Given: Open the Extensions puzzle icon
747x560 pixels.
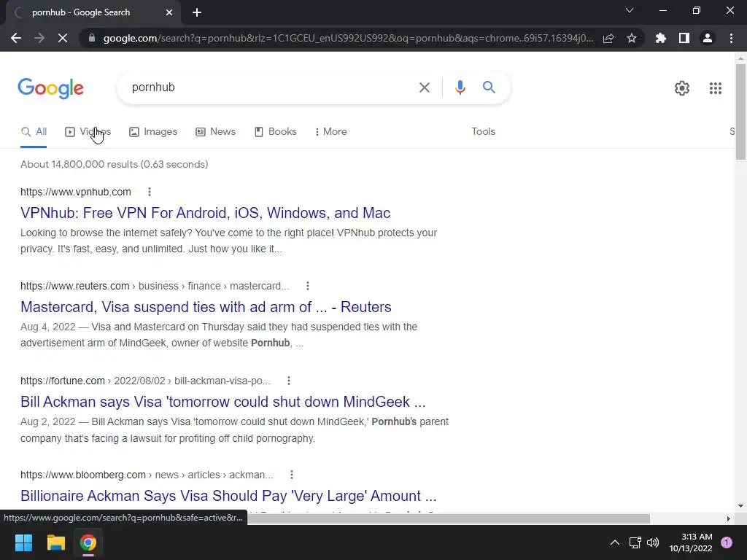Looking at the screenshot, I should (x=661, y=38).
